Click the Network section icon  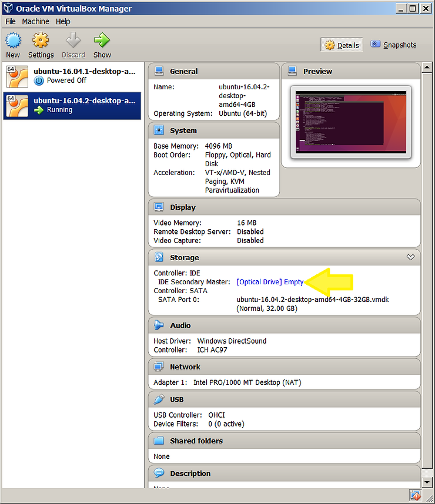tap(159, 367)
